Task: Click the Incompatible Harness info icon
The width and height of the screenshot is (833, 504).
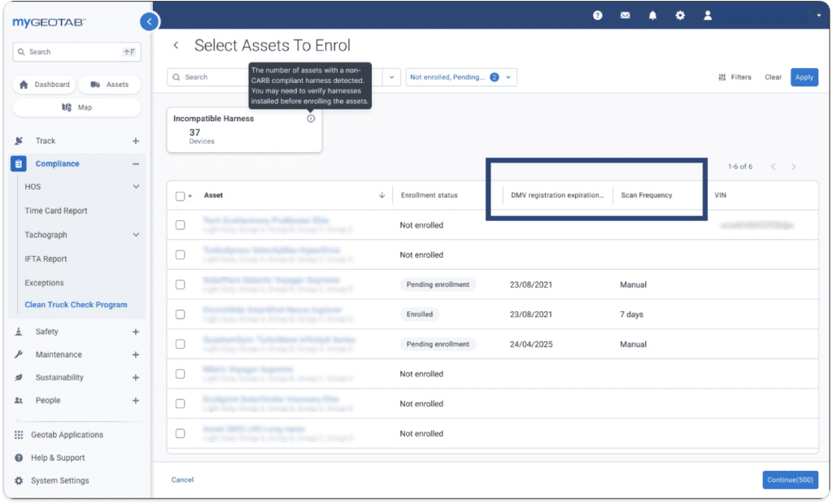Action: [x=311, y=119]
